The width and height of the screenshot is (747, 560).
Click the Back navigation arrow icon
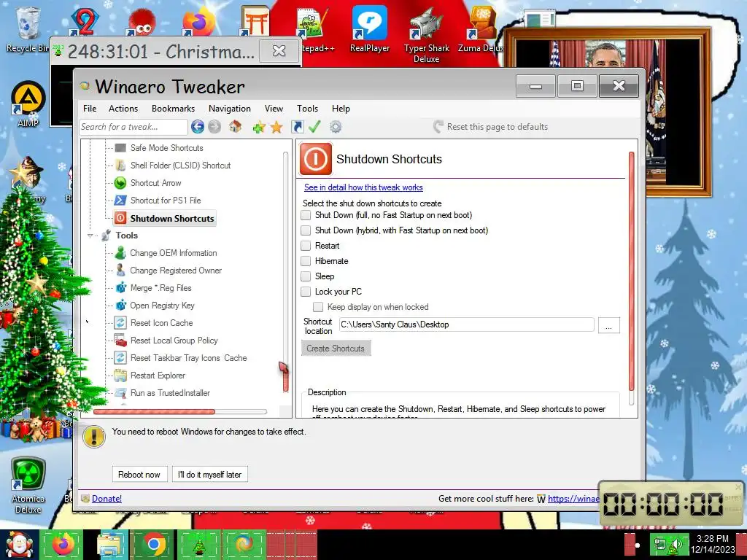tap(198, 127)
